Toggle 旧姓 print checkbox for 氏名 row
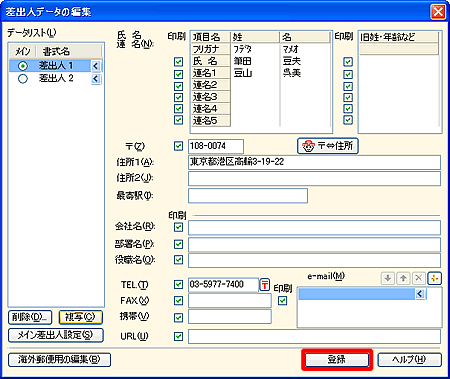This screenshot has width=450, height=379. coord(348,62)
